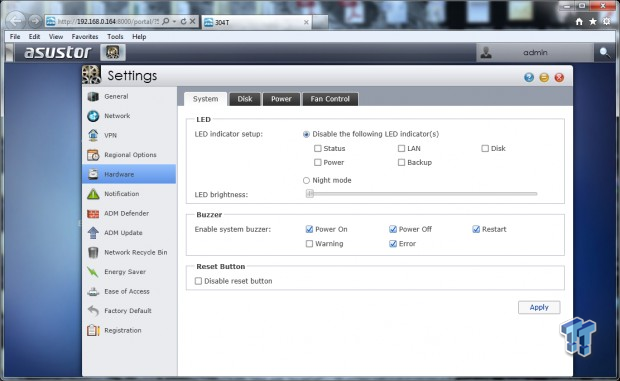Open the Network Recycle Bin icon
Screen dimensions: 620x381
(x=93, y=253)
